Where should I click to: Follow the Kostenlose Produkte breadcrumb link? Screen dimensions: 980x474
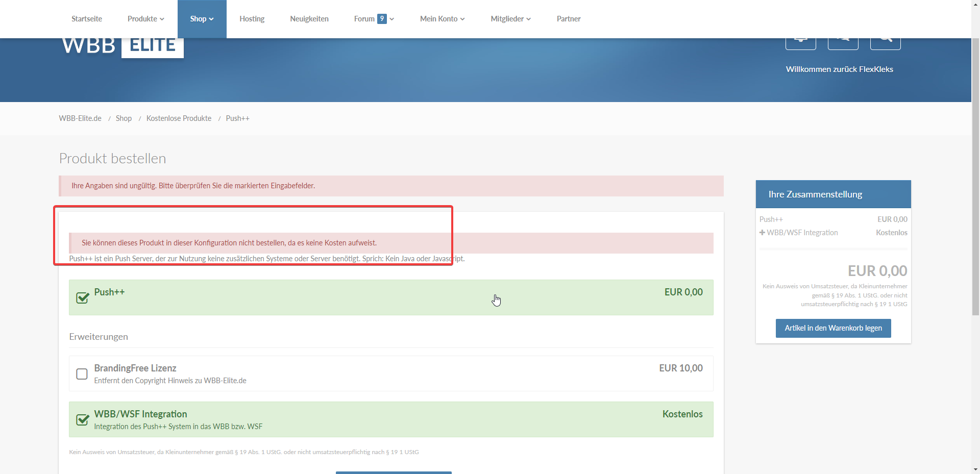(x=179, y=118)
